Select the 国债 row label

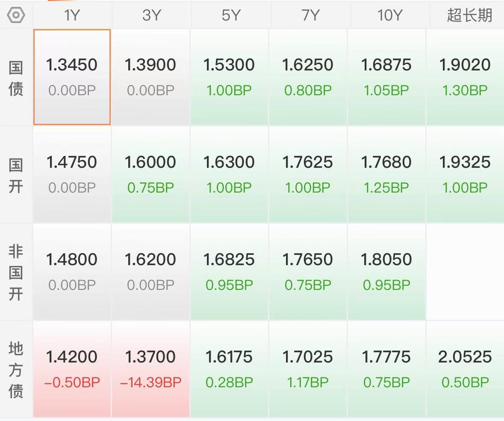16,78
